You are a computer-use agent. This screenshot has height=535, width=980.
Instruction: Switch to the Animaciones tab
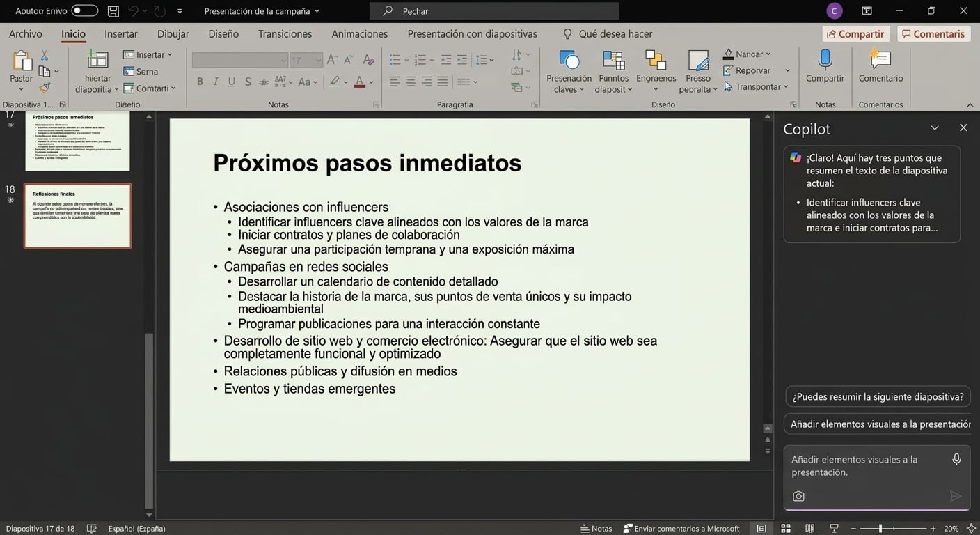pyautogui.click(x=360, y=33)
